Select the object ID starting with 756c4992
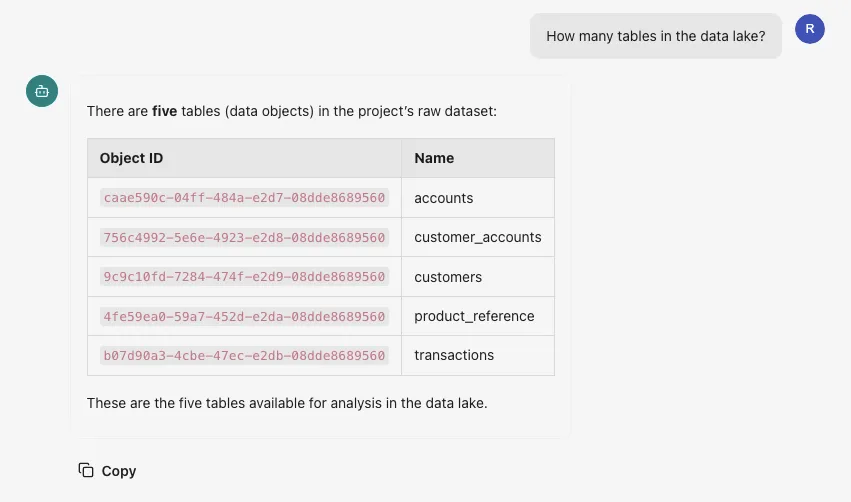The height and width of the screenshot is (502, 851). point(244,237)
